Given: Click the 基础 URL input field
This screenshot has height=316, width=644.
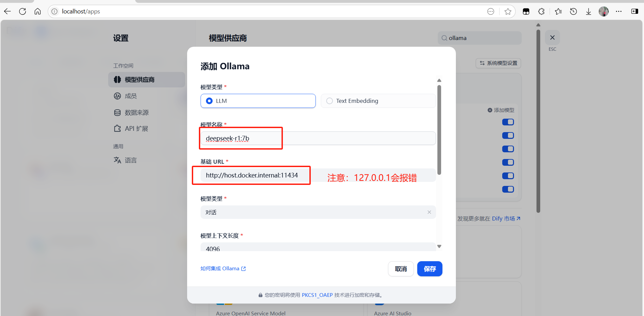Looking at the screenshot, I should coord(318,175).
